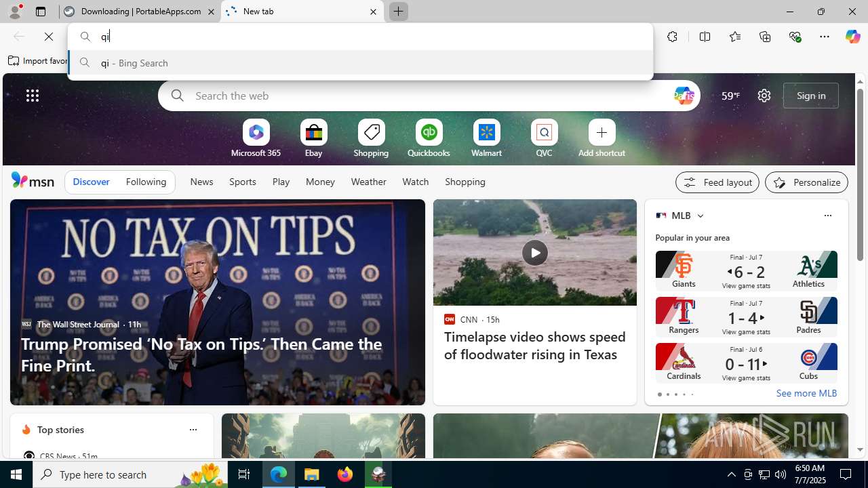Toggle Split screen view
The height and width of the screenshot is (488, 868).
click(x=705, y=37)
